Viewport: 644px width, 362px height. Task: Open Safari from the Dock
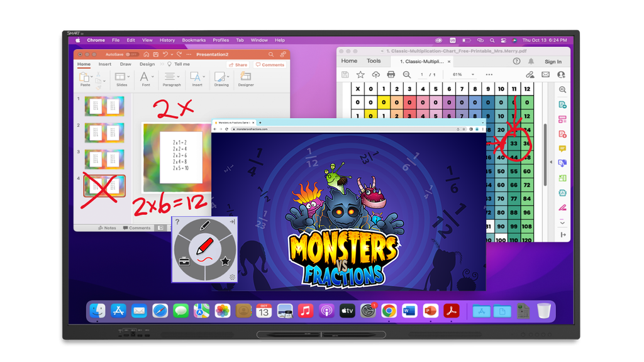pyautogui.click(x=160, y=310)
